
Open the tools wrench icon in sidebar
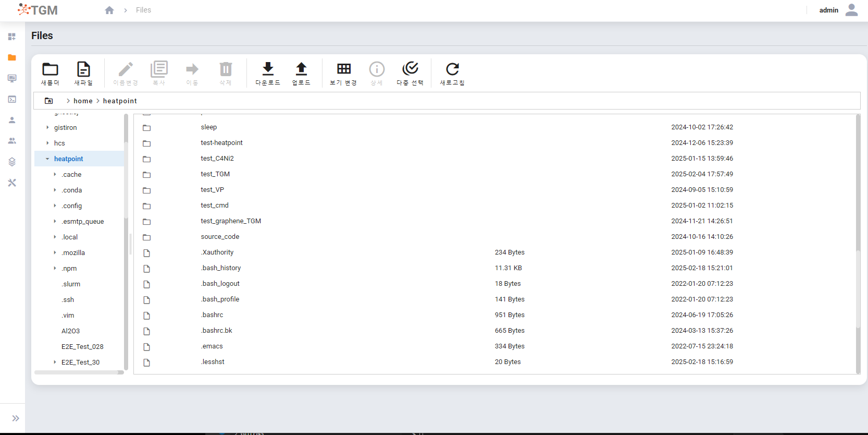point(12,183)
